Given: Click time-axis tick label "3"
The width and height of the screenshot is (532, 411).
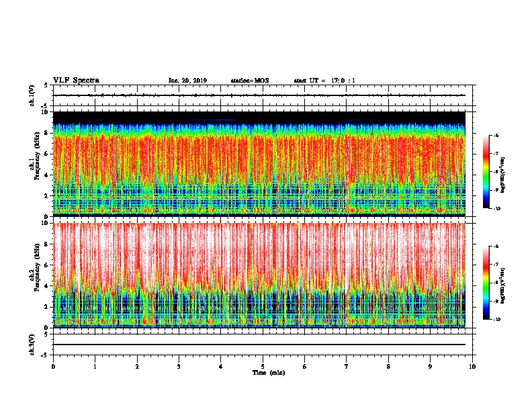Looking at the screenshot, I should pyautogui.click(x=179, y=367).
